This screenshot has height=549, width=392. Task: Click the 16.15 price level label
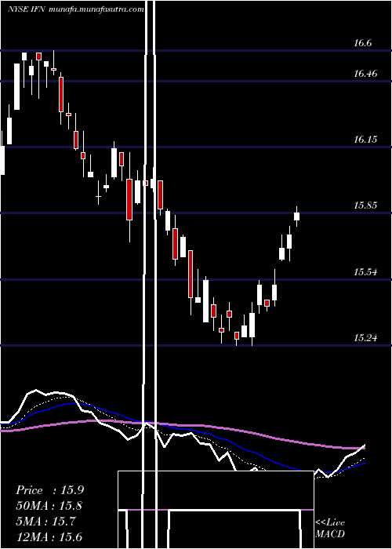[365, 140]
